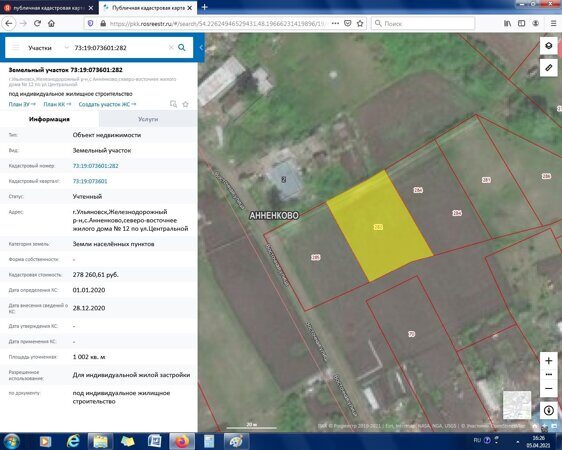
Task: Click the cadastral number search input
Action: point(120,48)
